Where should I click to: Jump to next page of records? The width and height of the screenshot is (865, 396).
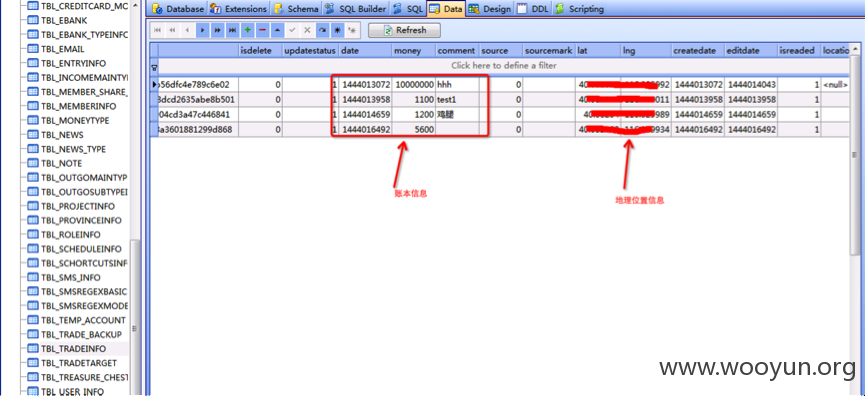point(217,30)
